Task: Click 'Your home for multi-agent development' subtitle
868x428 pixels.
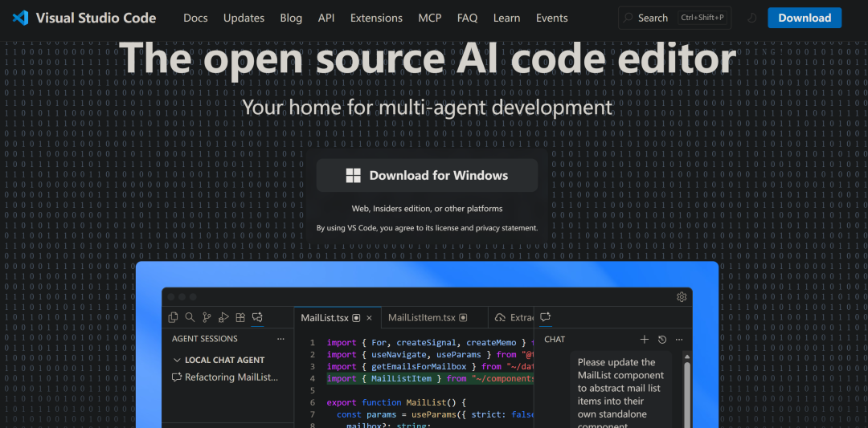Action: tap(428, 107)
